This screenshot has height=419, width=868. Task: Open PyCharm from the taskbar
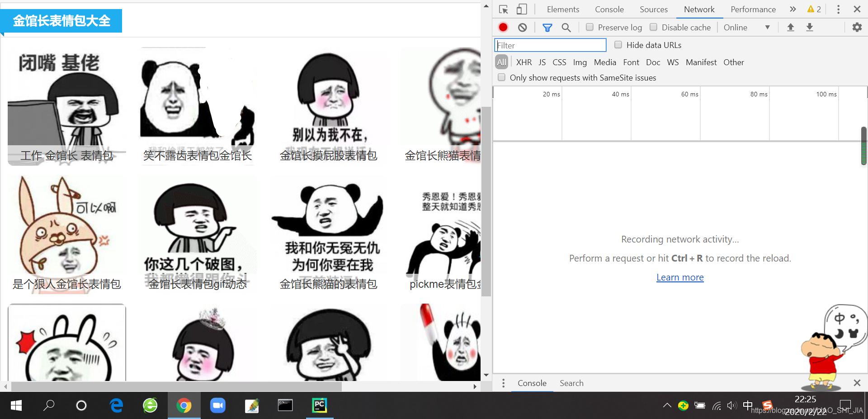(x=319, y=405)
